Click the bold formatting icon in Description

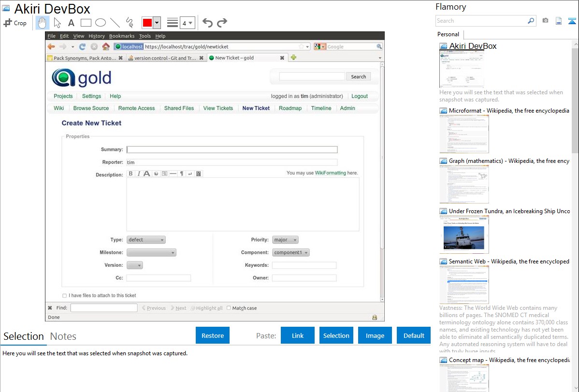[130, 173]
